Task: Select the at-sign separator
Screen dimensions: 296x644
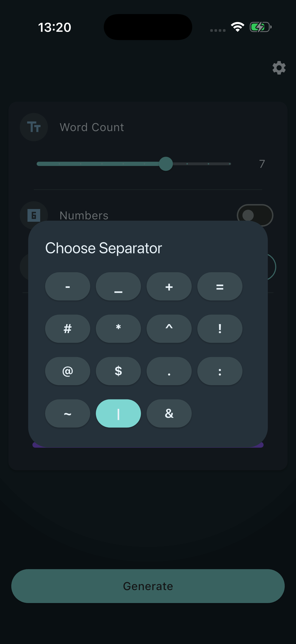Action: click(x=67, y=371)
